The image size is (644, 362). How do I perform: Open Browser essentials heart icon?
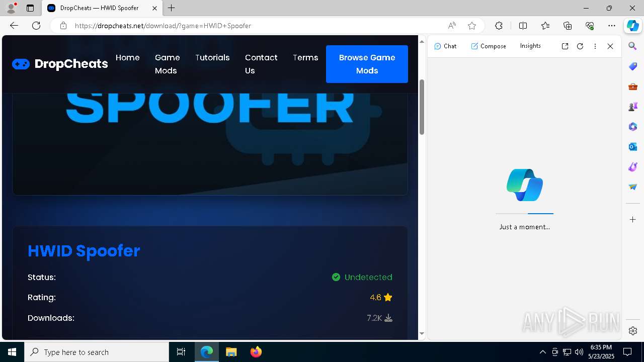590,26
